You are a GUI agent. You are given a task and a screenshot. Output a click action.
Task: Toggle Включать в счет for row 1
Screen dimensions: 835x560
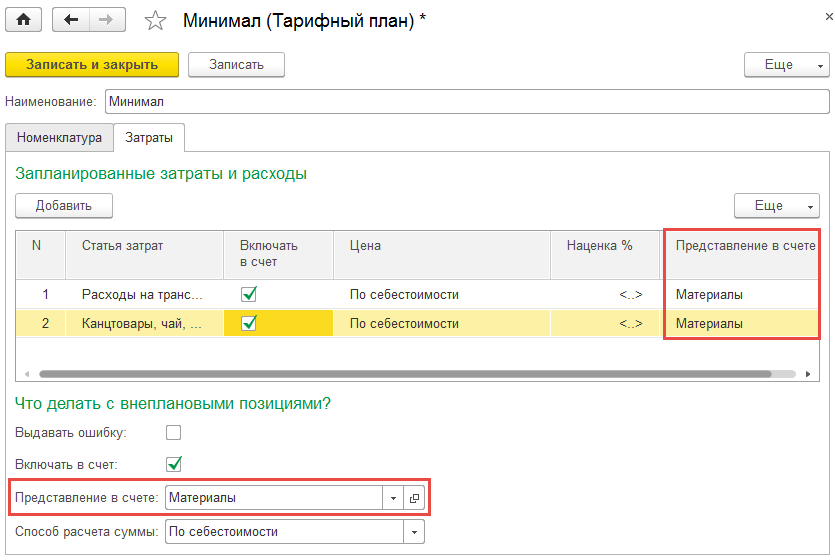[x=250, y=295]
